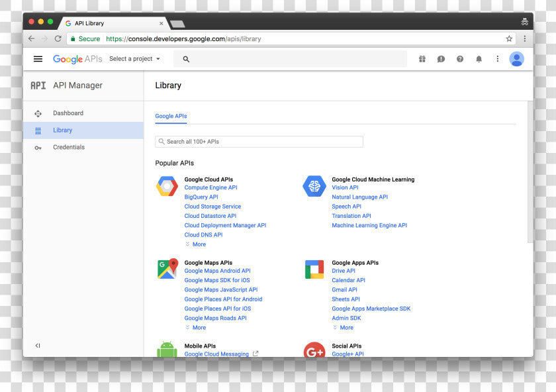The width and height of the screenshot is (556, 392).
Task: Click the Google+ Social APIs icon
Action: click(x=314, y=350)
